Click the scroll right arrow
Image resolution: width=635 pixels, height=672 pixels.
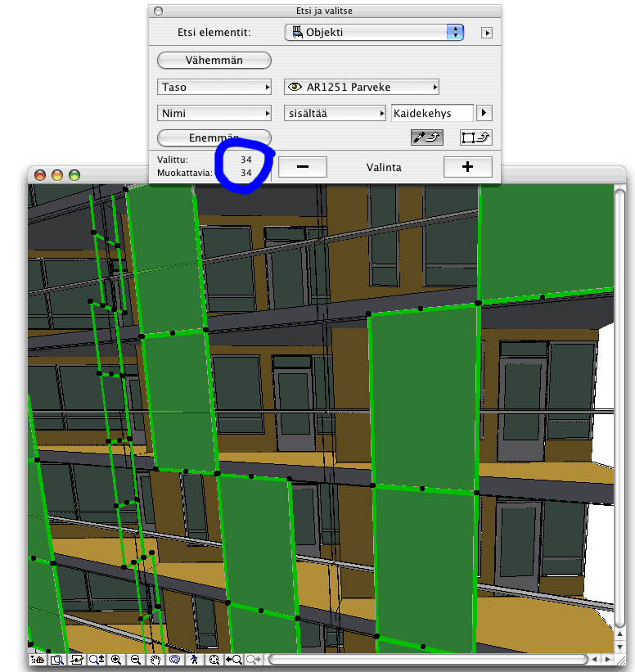point(607,660)
